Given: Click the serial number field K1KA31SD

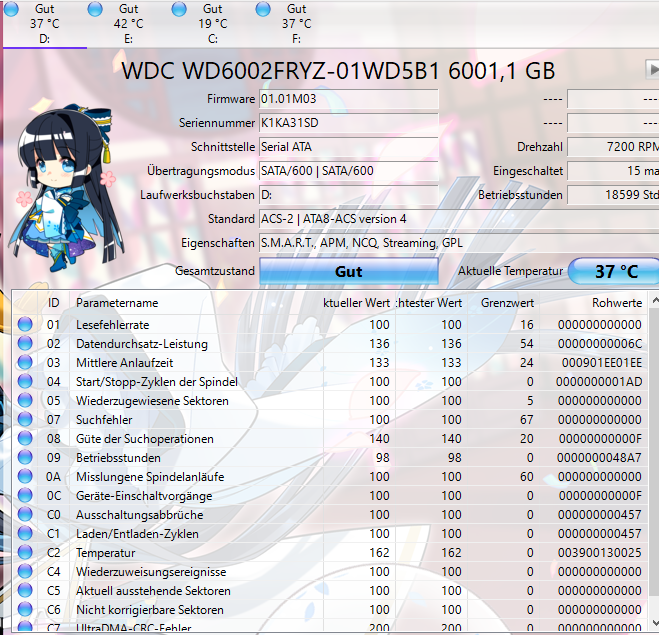Looking at the screenshot, I should (349, 123).
